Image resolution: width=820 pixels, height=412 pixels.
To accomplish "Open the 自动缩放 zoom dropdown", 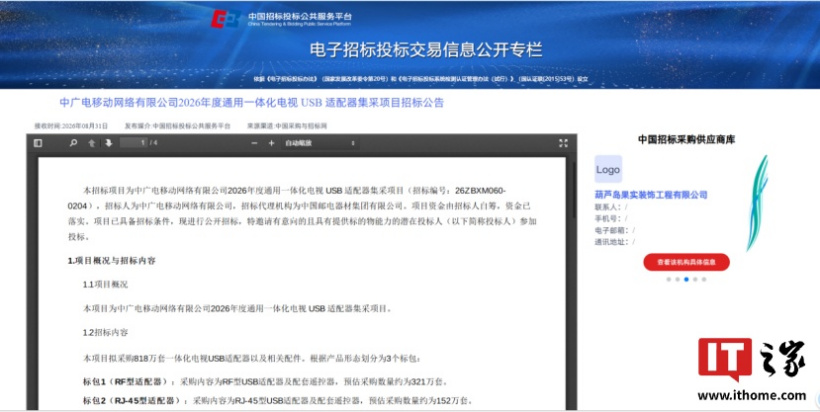I will pos(320,143).
